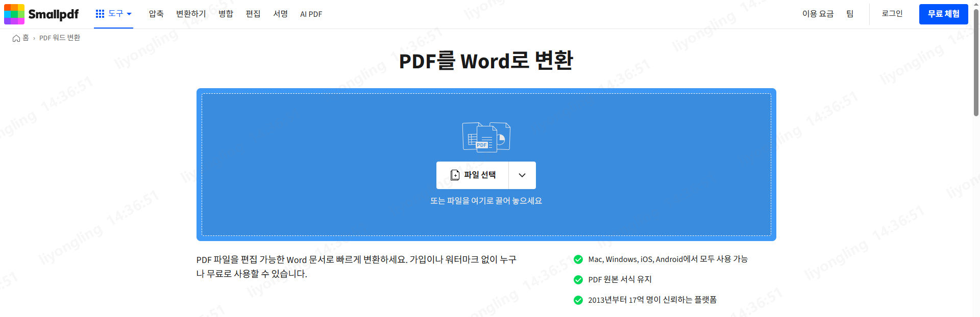The image size is (980, 317).
Task: Start the 무료 체험 free trial
Action: pyautogui.click(x=944, y=14)
